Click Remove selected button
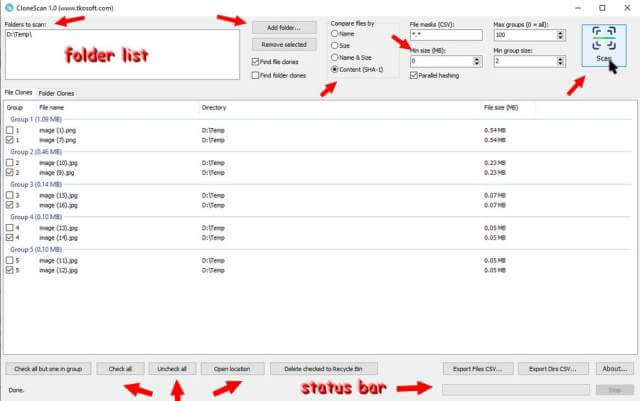The height and width of the screenshot is (401, 640). click(284, 45)
